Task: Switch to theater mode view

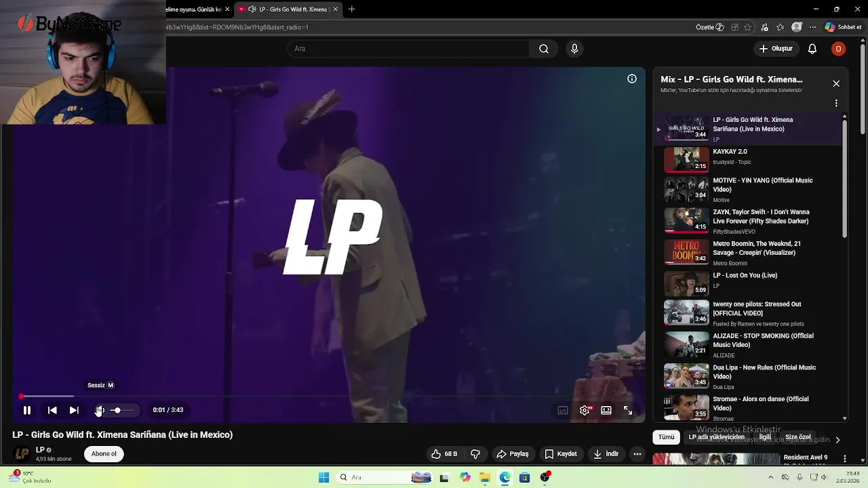Action: pyautogui.click(x=606, y=410)
